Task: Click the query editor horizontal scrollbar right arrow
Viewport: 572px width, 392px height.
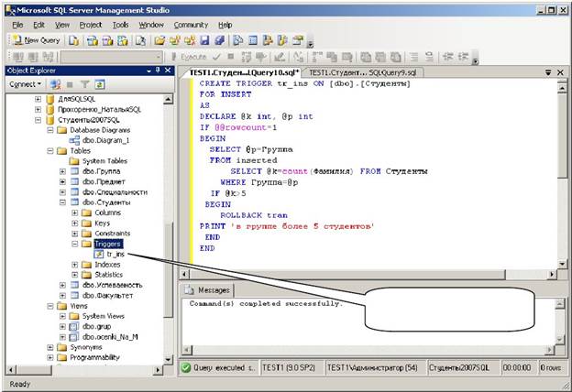Action: [x=552, y=274]
